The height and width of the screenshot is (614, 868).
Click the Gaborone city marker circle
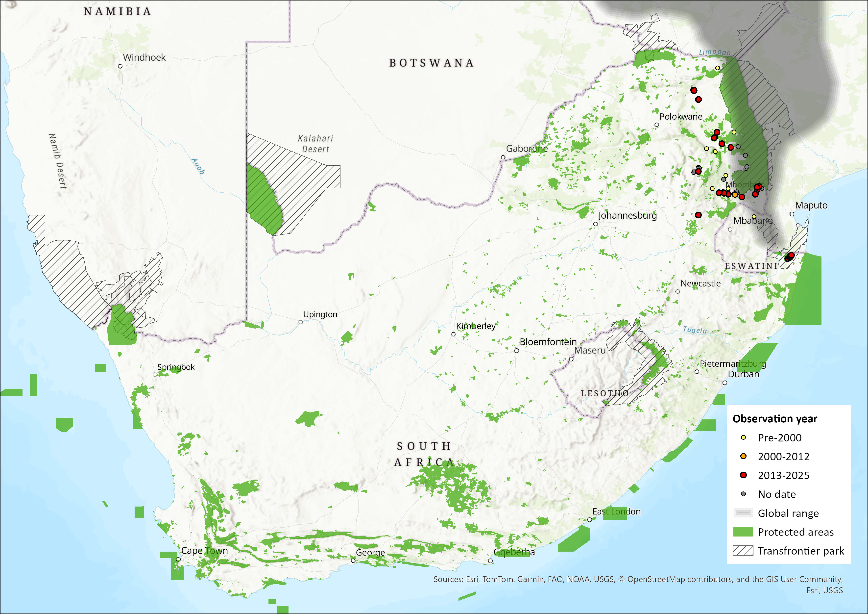click(x=503, y=157)
